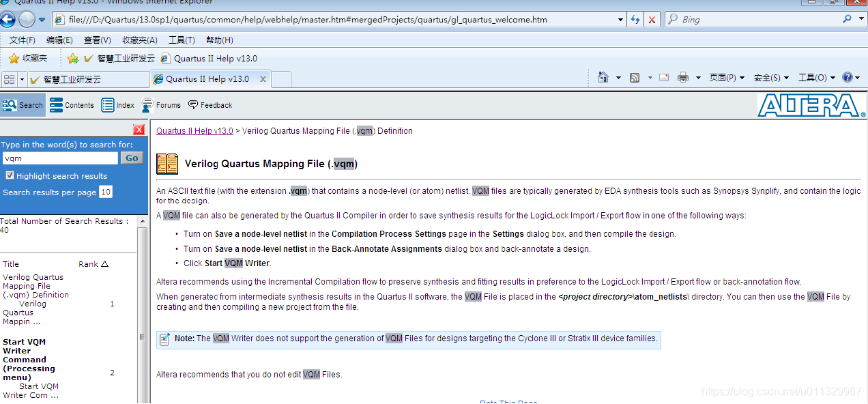
Task: Open the Search pane in help toolbar
Action: tap(23, 105)
